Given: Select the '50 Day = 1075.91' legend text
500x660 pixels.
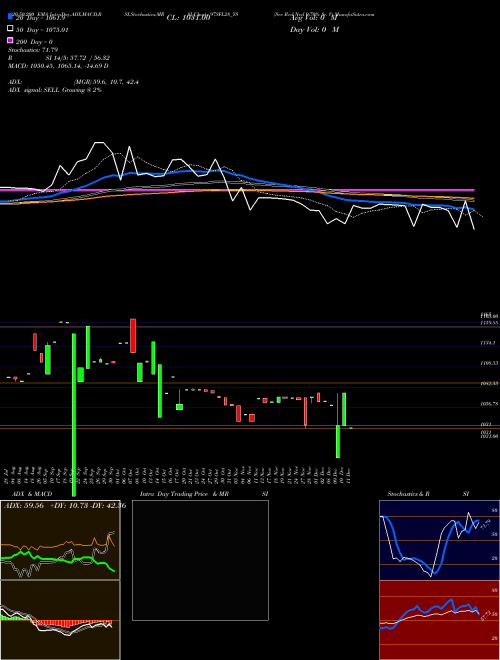Looking at the screenshot, I should click(42, 30).
